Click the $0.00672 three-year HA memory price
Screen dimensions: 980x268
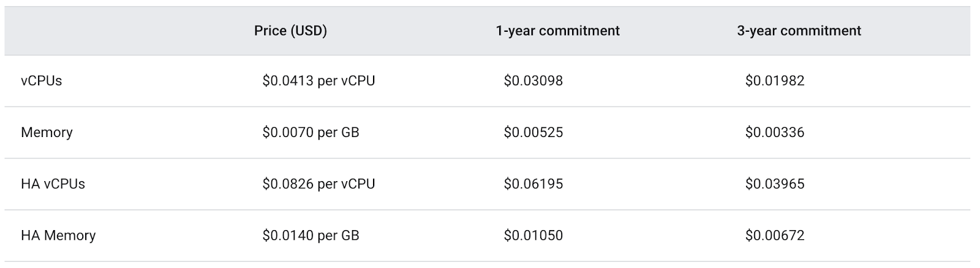[775, 235]
